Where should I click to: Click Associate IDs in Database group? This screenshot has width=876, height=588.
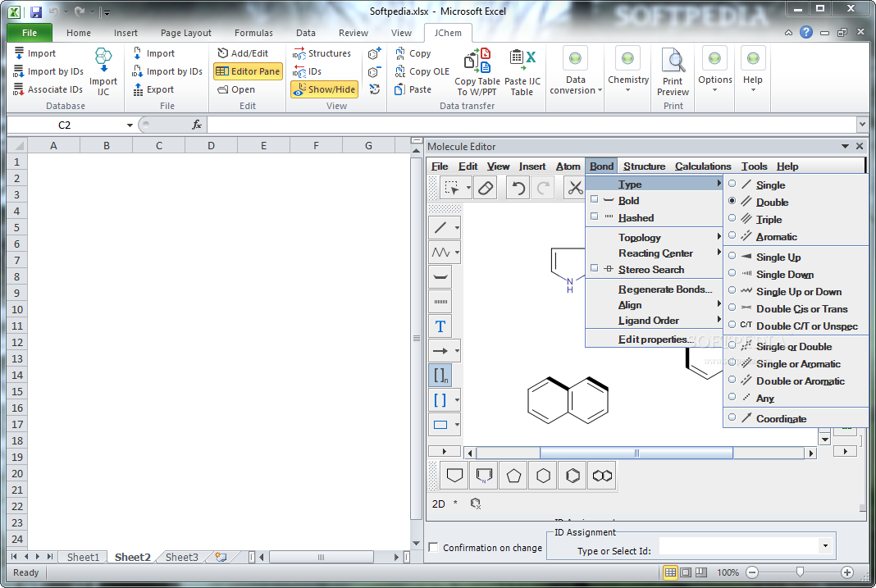(48, 89)
